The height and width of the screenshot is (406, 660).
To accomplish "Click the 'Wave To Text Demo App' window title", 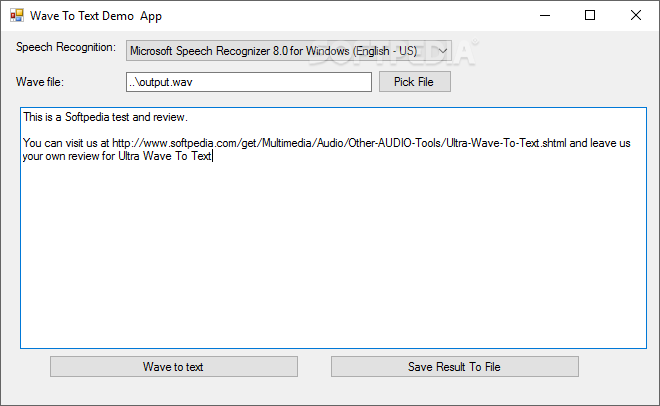I will [x=96, y=16].
